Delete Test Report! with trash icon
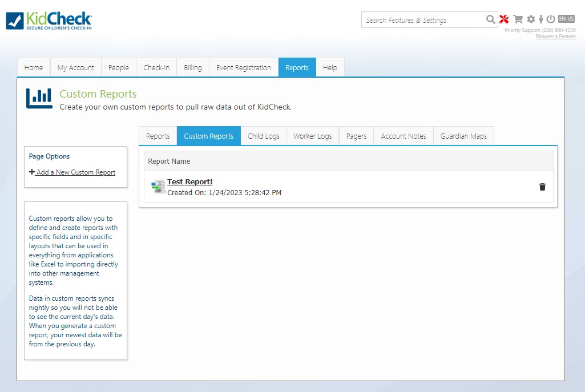585x392 pixels. pos(542,187)
